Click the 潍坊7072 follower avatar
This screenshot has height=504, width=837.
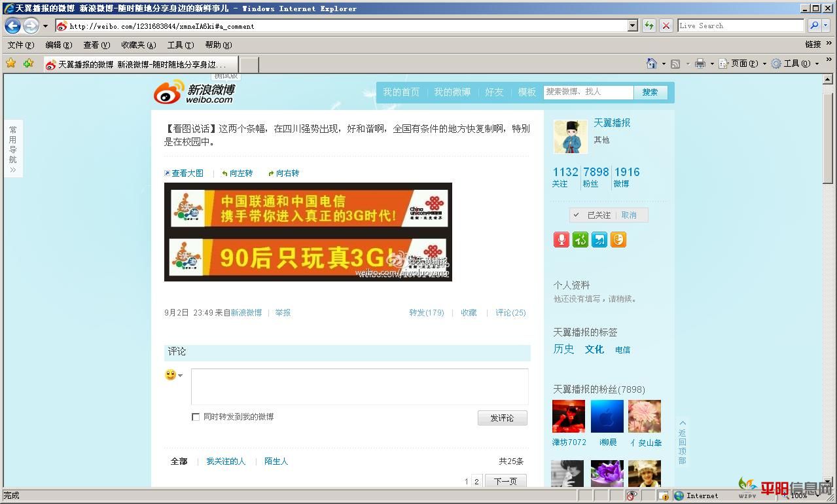tap(569, 416)
